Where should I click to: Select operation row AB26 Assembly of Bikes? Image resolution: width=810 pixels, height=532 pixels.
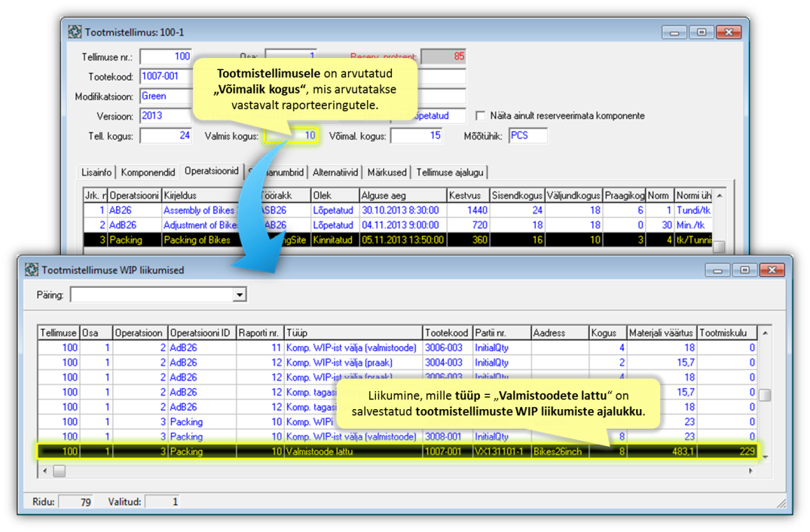398,210
